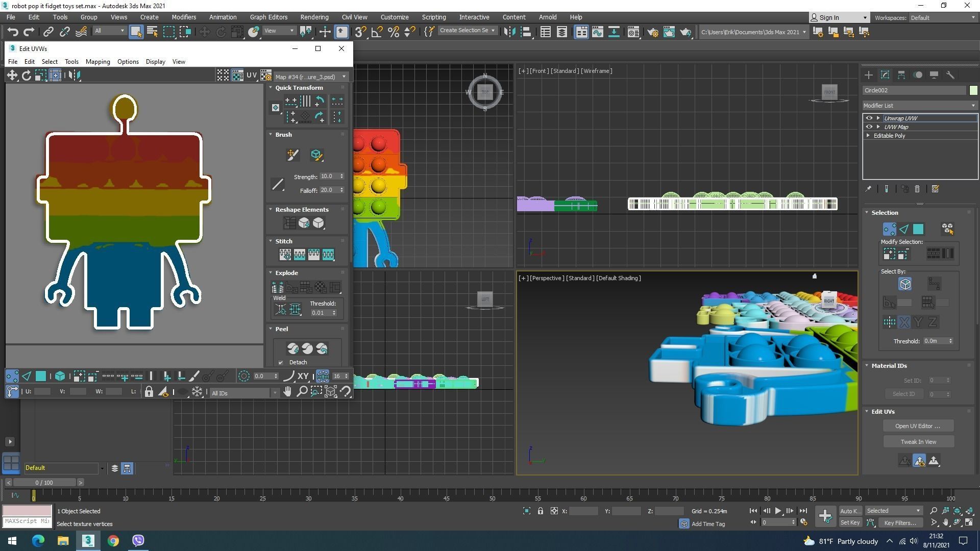Open the Modifier List dropdown

tap(920, 106)
